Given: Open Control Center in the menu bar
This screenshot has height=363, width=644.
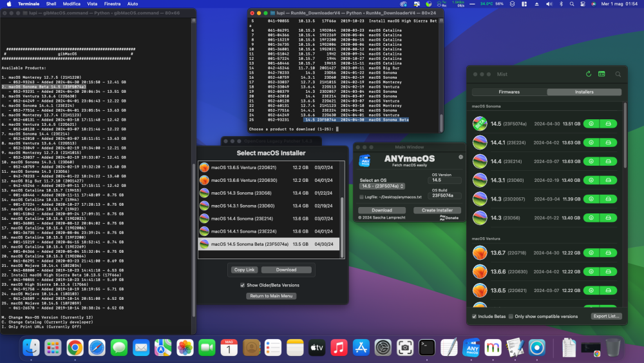Looking at the screenshot, I should (x=582, y=4).
